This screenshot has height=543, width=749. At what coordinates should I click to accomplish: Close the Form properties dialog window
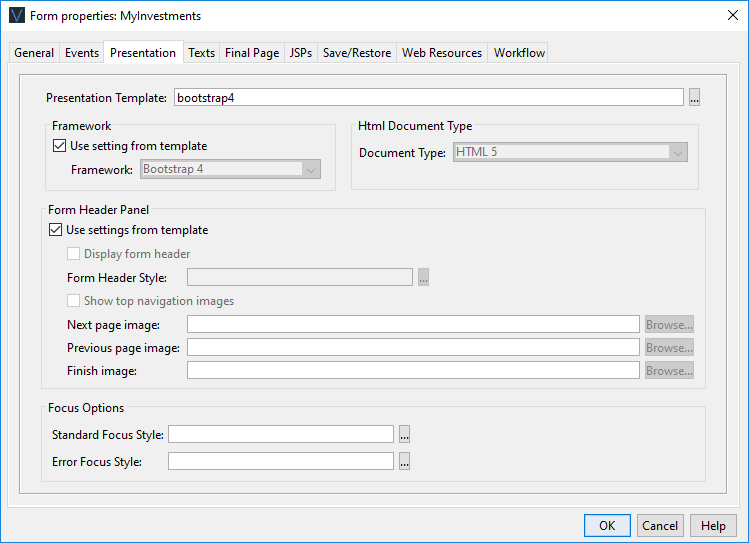pos(730,15)
